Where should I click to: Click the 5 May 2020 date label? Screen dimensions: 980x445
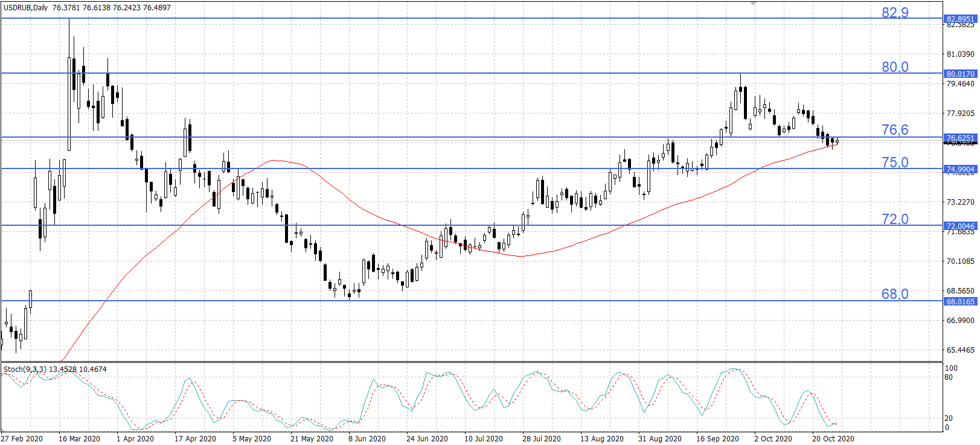point(252,439)
